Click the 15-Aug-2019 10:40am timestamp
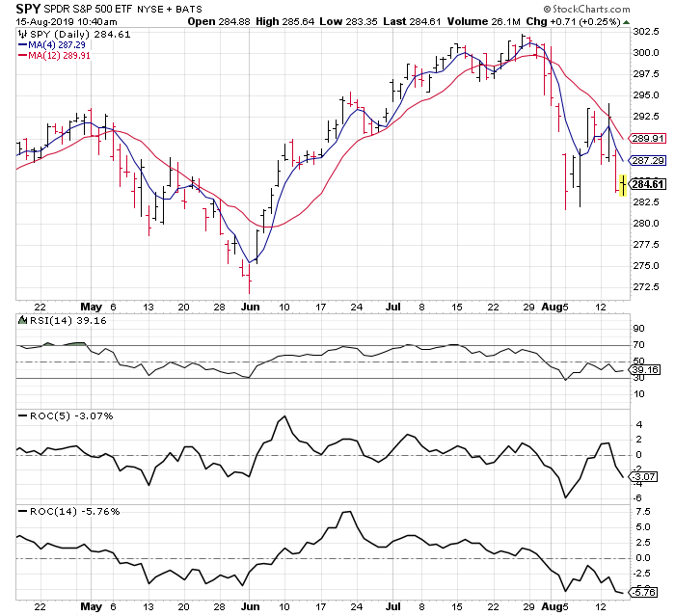 pos(64,21)
